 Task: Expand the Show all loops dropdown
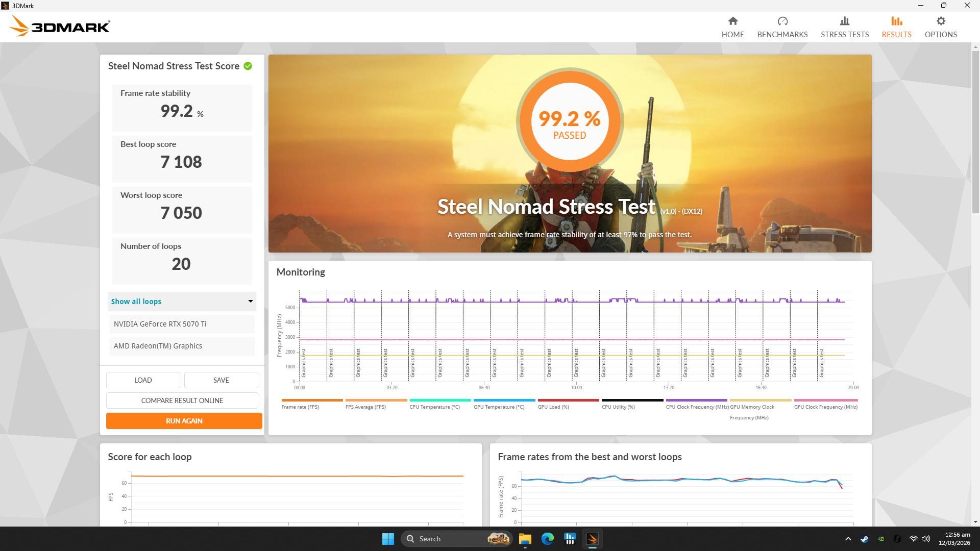click(182, 302)
